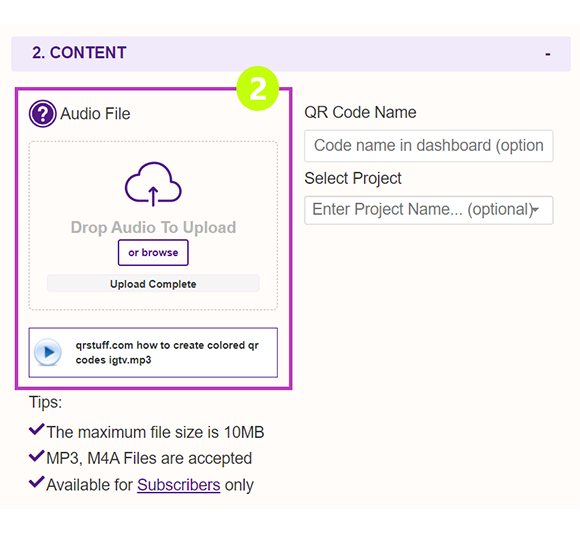Open the Select Project dropdown arrow
Screen dimensions: 580x534
click(x=536, y=210)
